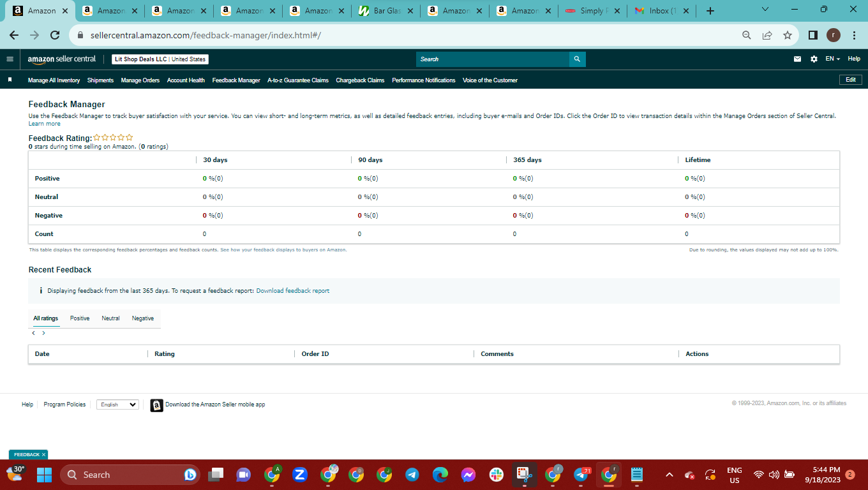Open A-to-z Guarantee Claims

298,80
